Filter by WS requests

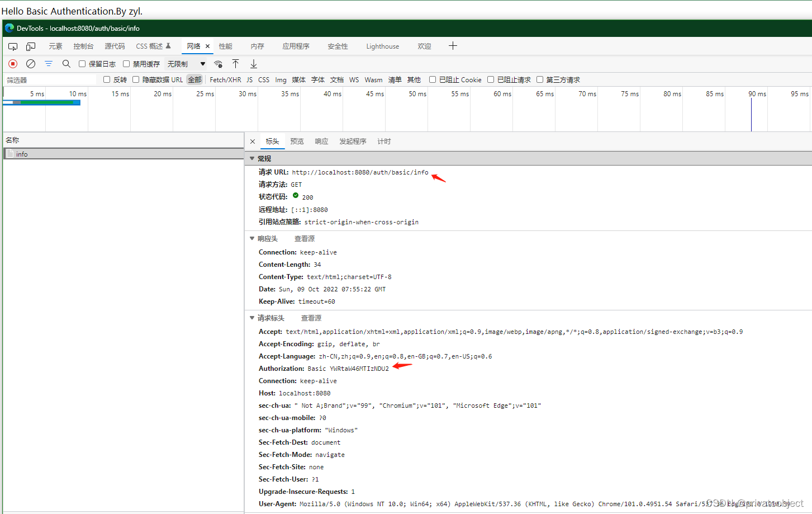354,80
